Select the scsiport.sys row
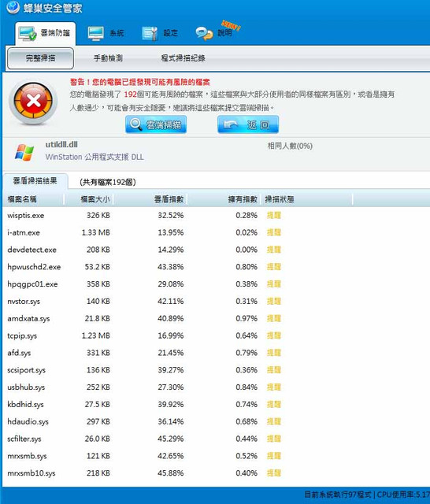 pos(216,370)
